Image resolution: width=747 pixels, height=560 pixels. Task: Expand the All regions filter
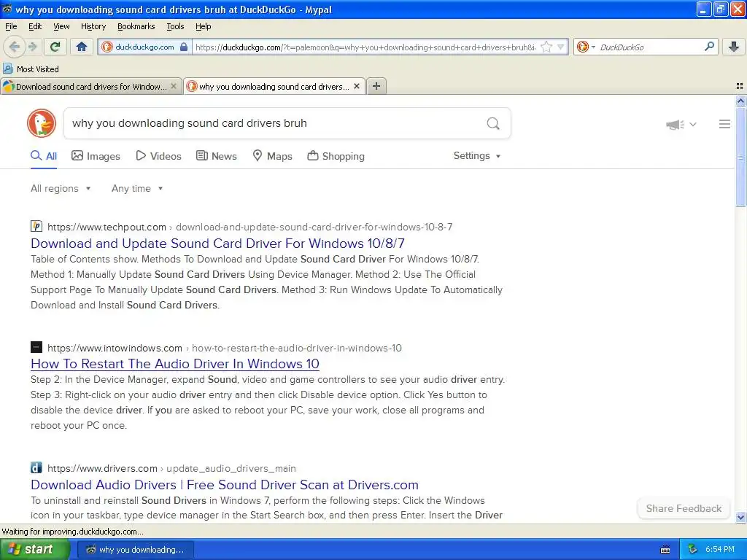point(61,189)
